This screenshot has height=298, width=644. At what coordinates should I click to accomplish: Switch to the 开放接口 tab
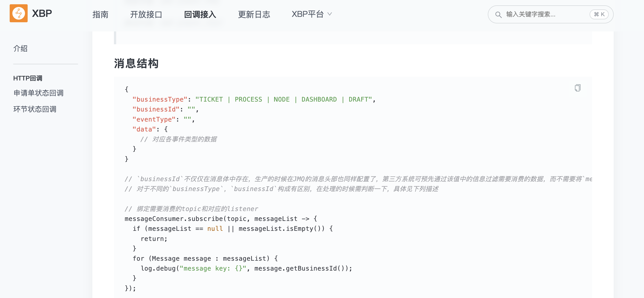[146, 15]
